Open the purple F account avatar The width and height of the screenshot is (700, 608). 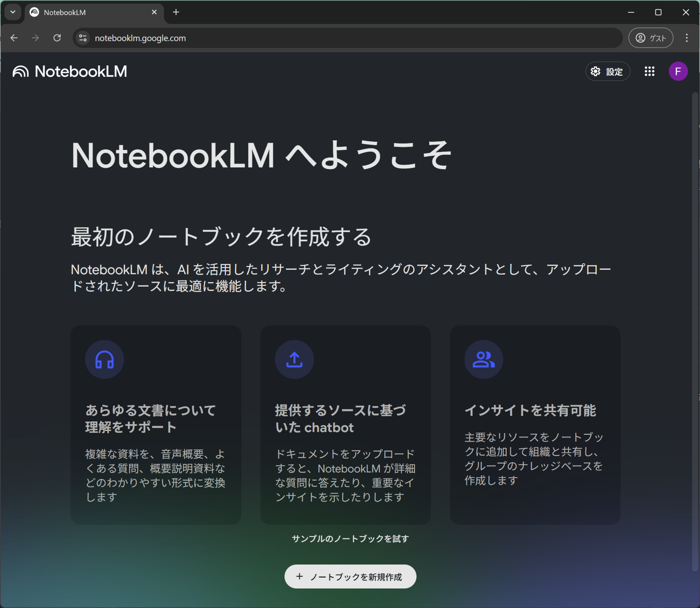pyautogui.click(x=678, y=71)
